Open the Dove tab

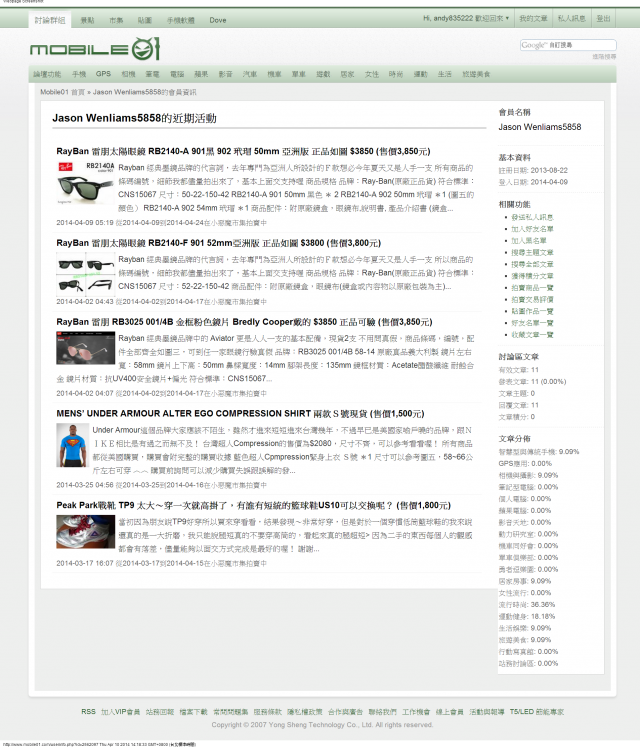[x=217, y=20]
